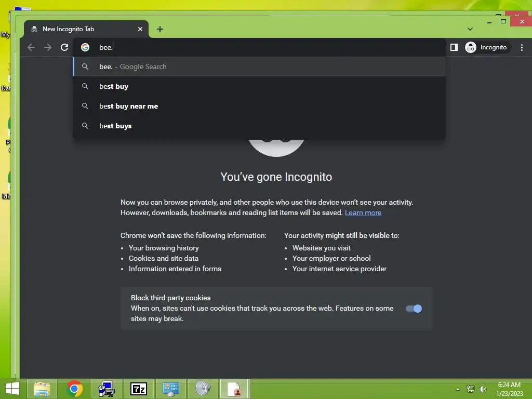
Task: Click the back navigation arrow
Action: (31, 47)
